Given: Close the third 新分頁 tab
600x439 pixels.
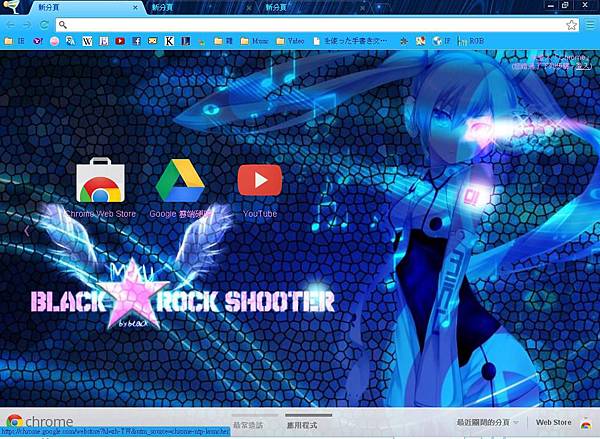Looking at the screenshot, I should pos(362,7).
